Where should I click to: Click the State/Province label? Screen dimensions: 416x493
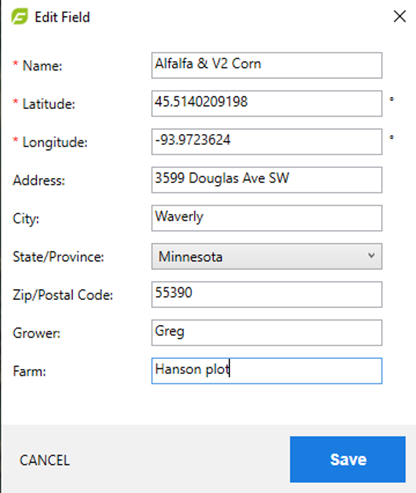coord(58,257)
